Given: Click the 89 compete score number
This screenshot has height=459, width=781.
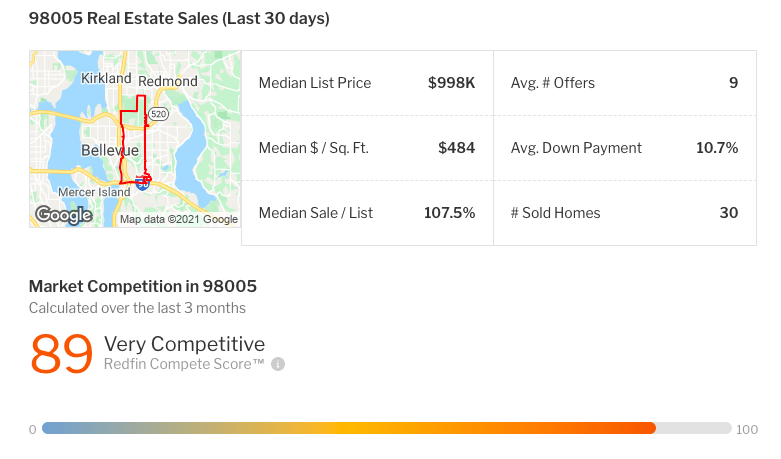Looking at the screenshot, I should [x=61, y=353].
